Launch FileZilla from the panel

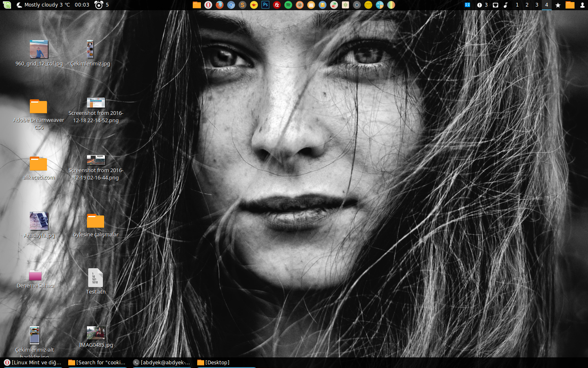click(x=277, y=5)
